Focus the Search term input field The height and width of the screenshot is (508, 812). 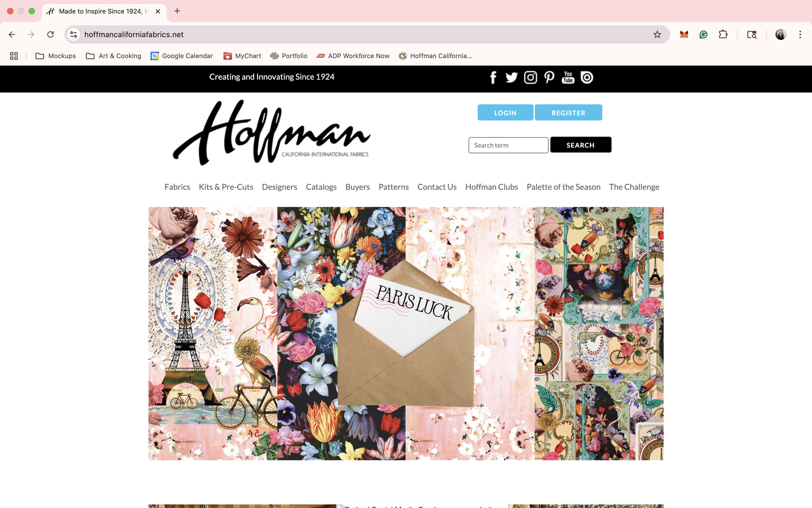(508, 146)
